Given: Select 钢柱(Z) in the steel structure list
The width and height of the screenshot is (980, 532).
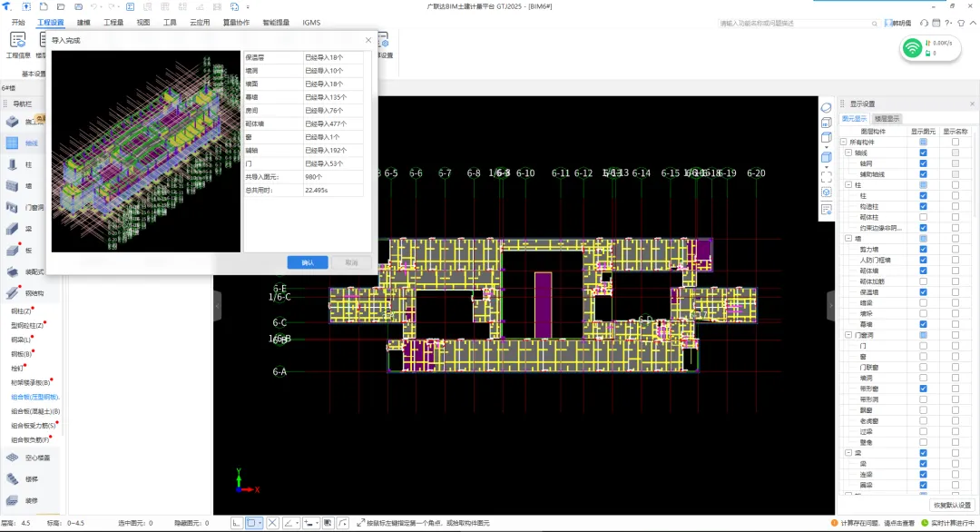Looking at the screenshot, I should 21,310.
